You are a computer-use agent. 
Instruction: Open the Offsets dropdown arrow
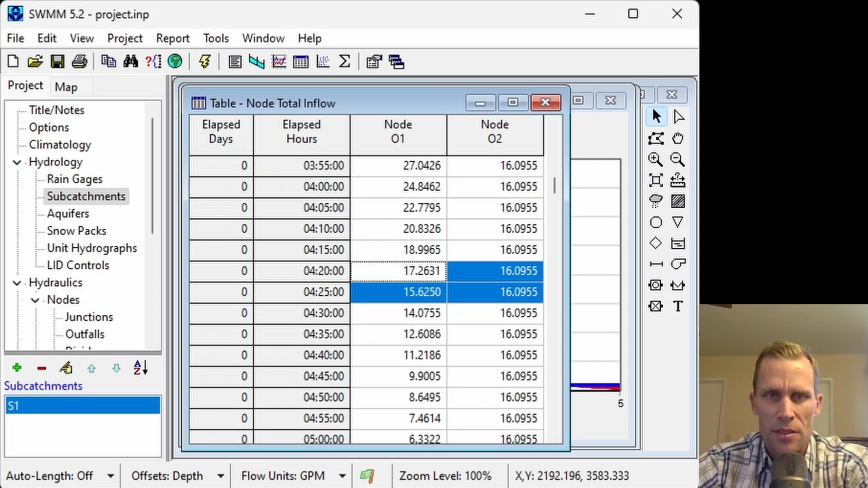tap(220, 476)
